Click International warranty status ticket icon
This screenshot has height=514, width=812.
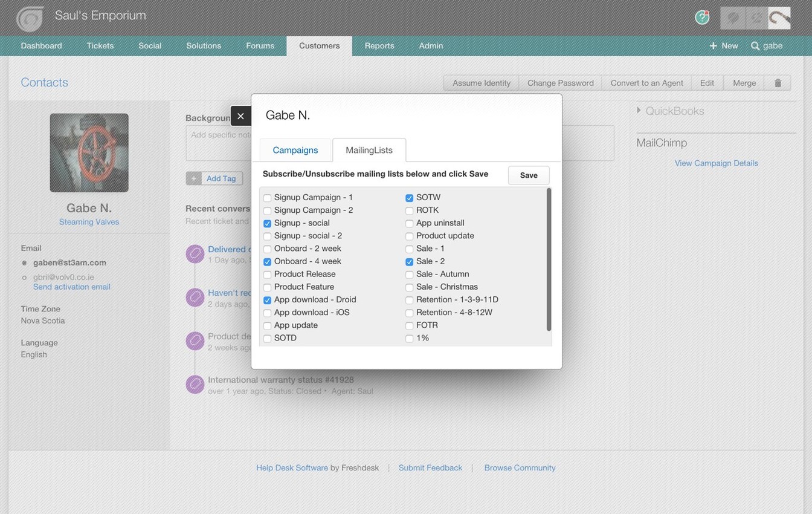(x=195, y=385)
